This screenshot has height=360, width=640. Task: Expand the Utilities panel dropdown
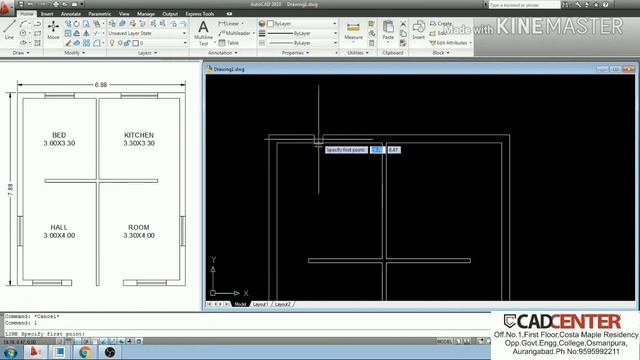point(358,53)
